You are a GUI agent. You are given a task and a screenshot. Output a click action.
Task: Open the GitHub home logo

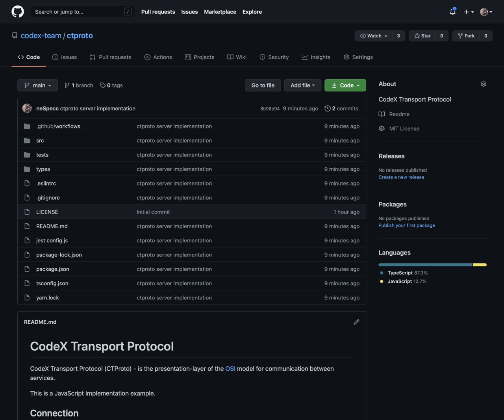18,12
